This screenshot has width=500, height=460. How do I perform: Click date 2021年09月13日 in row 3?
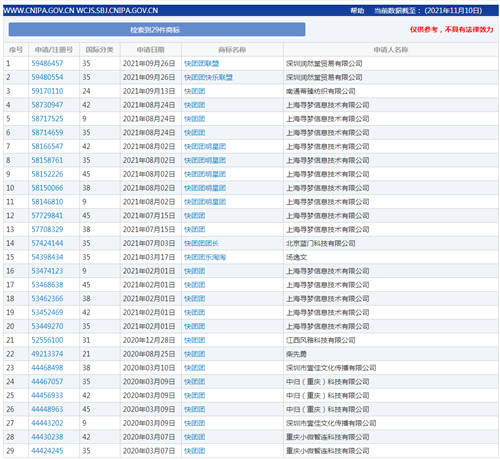pyautogui.click(x=149, y=91)
